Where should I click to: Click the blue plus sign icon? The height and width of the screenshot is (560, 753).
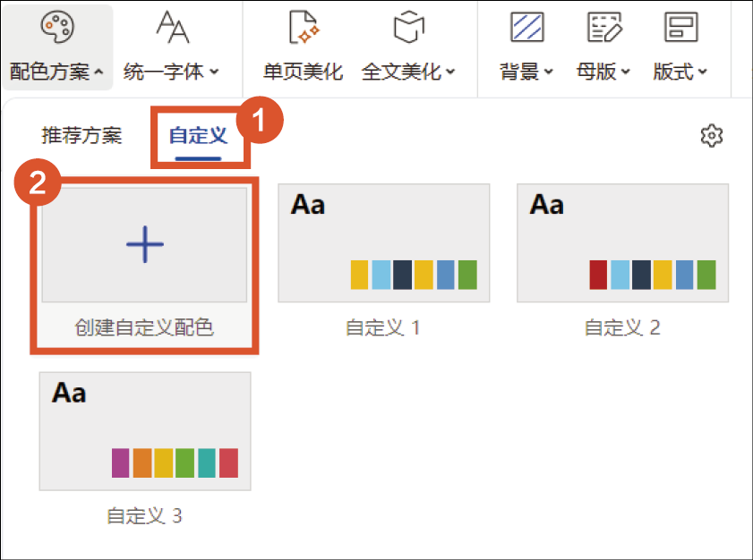coord(144,244)
